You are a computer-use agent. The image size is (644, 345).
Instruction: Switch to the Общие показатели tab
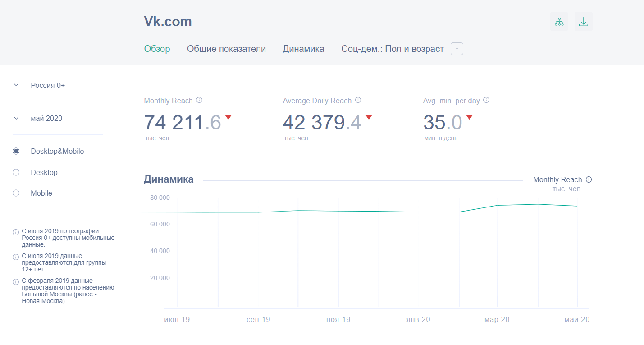[x=226, y=49]
